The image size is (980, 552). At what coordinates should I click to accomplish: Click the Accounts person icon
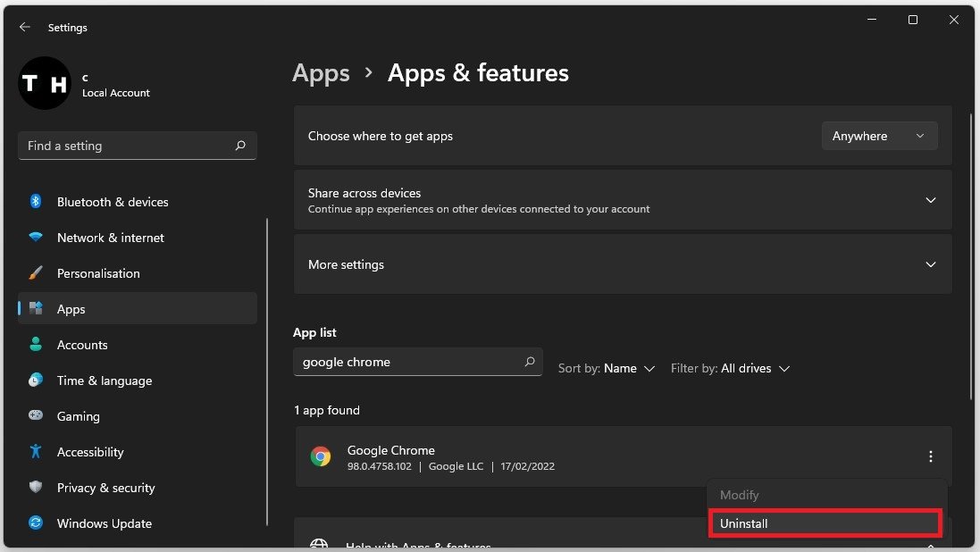(36, 345)
